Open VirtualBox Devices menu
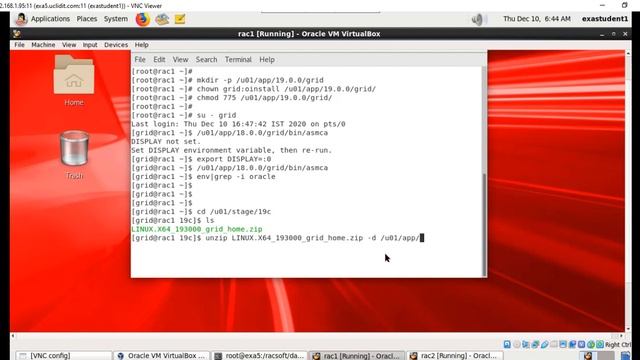Screen dimensions: 640x360 [x=116, y=45]
